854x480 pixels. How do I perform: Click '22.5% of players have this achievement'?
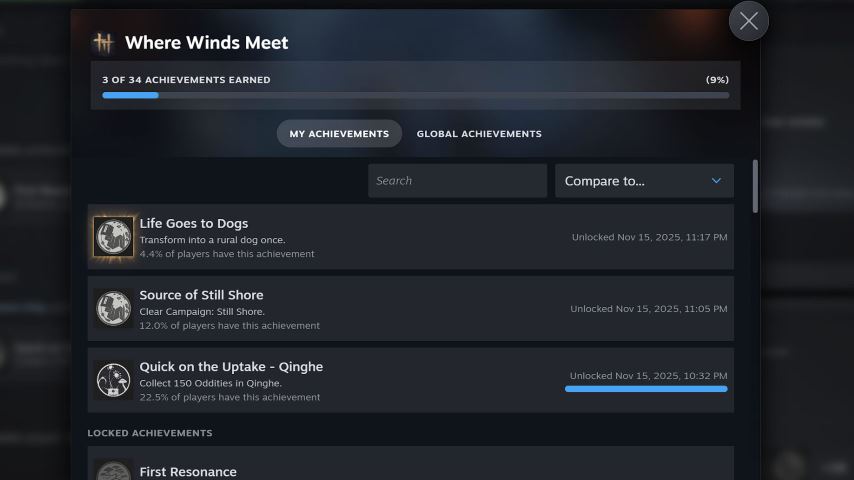pos(230,397)
